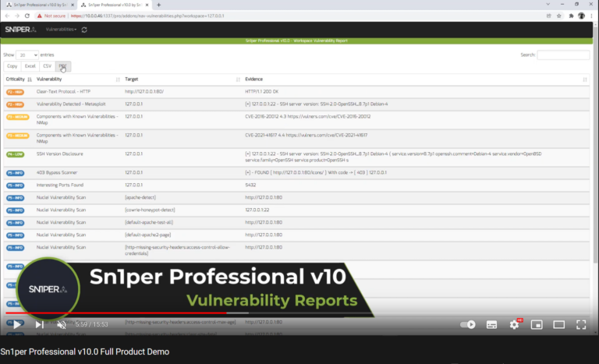Open video settings gear
This screenshot has width=599, height=364.
click(515, 324)
